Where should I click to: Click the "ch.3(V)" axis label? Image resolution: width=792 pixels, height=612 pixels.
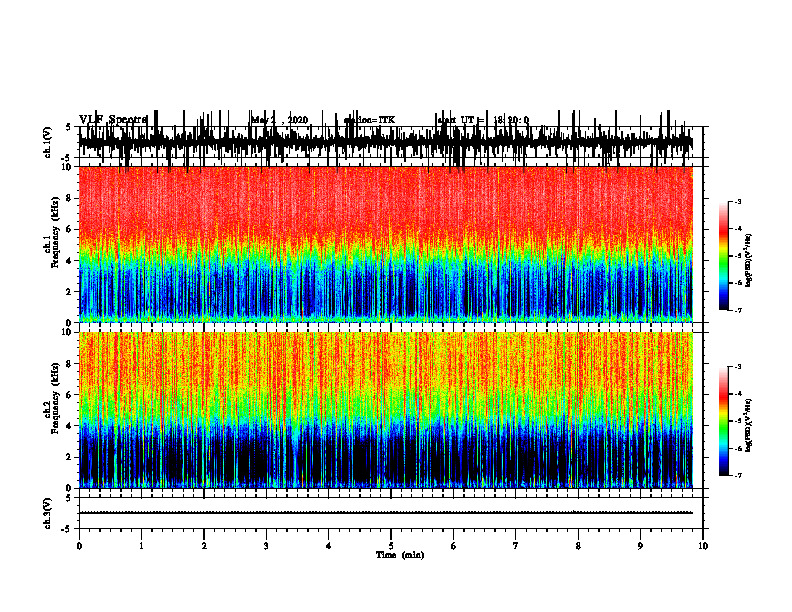tap(47, 513)
